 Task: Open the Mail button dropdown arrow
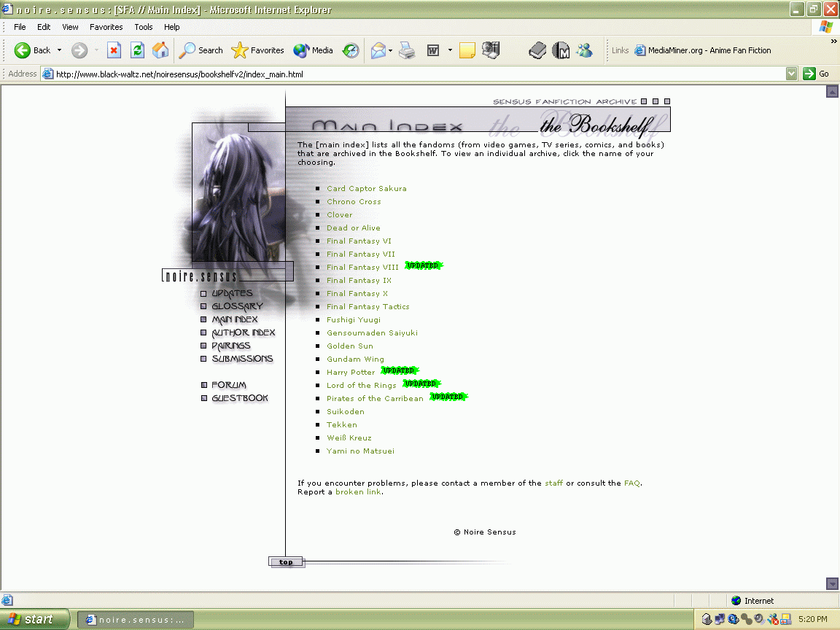pyautogui.click(x=391, y=50)
